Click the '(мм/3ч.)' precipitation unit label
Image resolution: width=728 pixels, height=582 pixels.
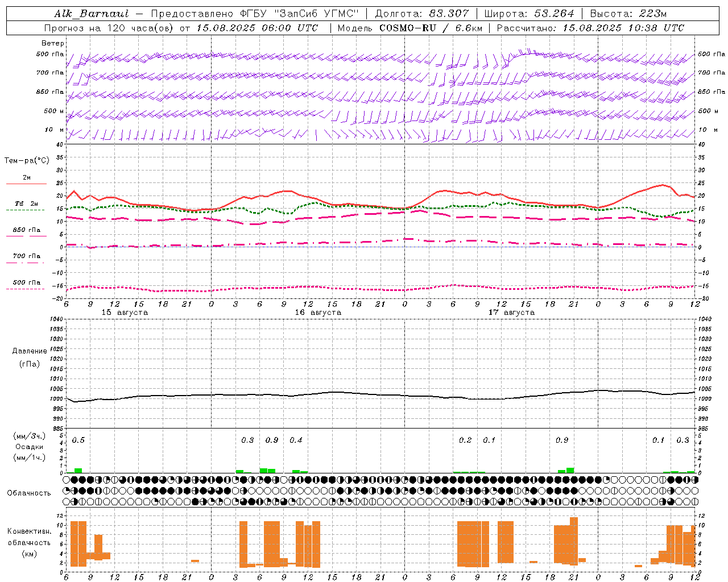coord(30,436)
